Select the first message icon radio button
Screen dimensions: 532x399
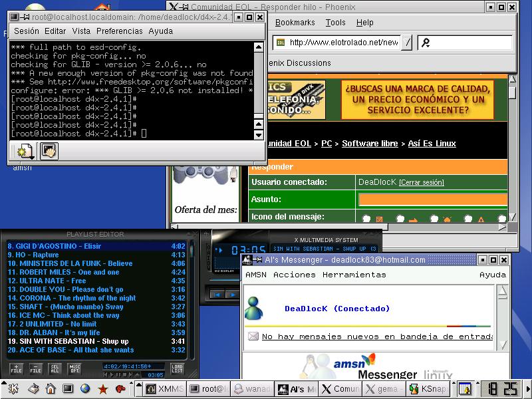coord(365,218)
